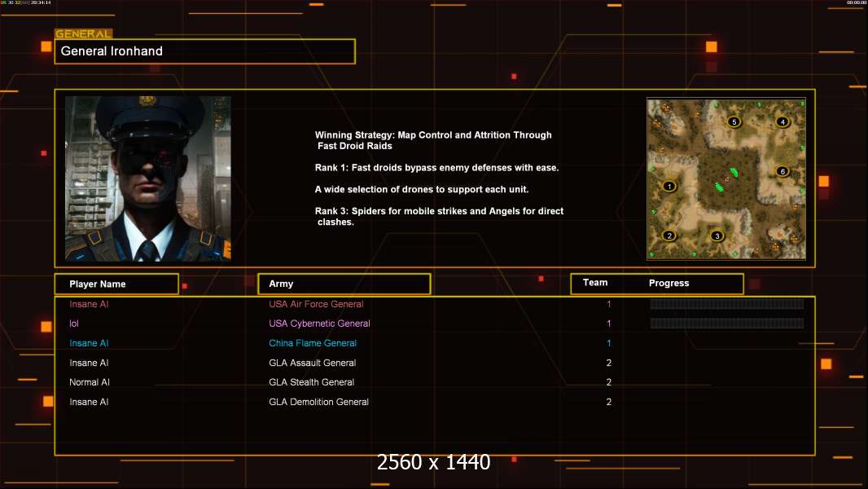
Task: Click the Army column header
Action: [344, 284]
